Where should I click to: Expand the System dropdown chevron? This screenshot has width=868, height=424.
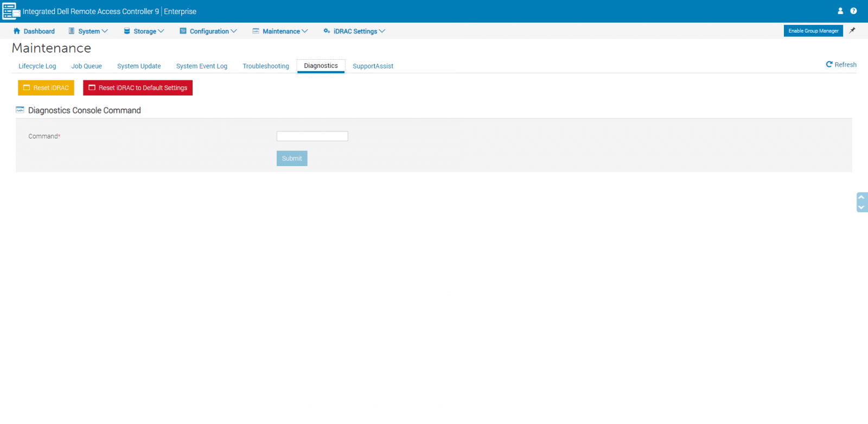(x=105, y=31)
